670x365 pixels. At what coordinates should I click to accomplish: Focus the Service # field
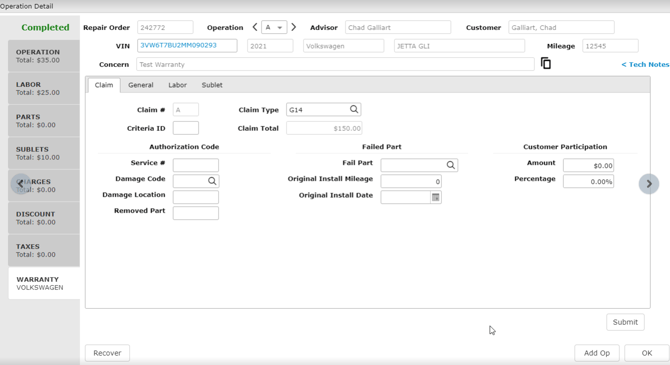pos(196,165)
